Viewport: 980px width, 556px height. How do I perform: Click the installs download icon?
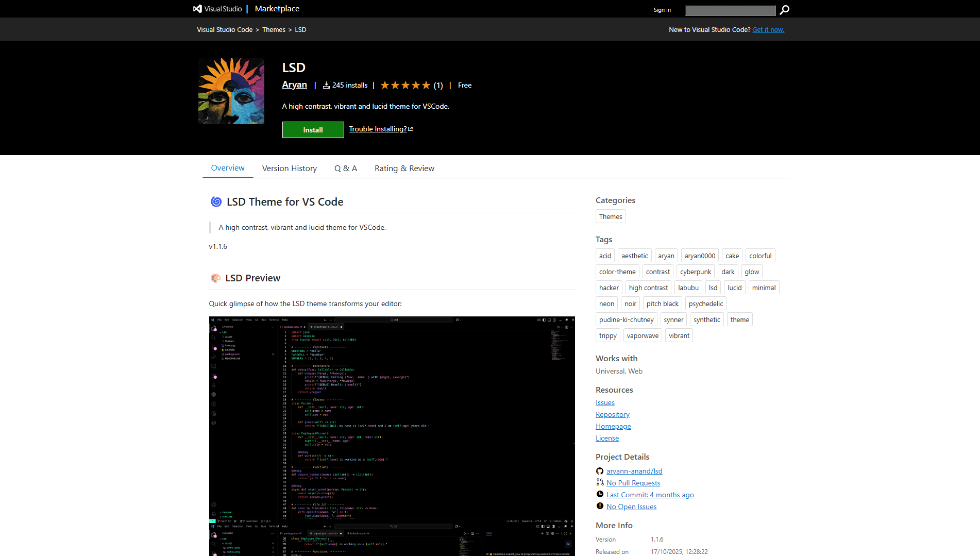(x=326, y=86)
